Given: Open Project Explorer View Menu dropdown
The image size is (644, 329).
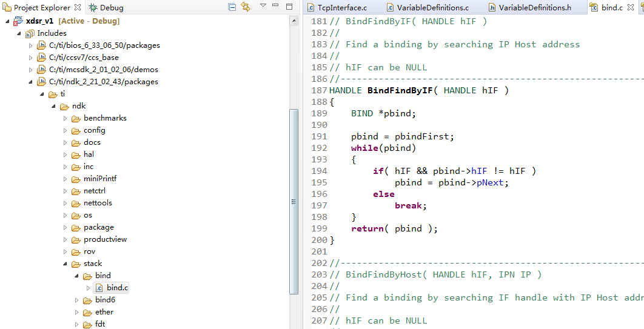Looking at the screenshot, I should coord(263,5).
